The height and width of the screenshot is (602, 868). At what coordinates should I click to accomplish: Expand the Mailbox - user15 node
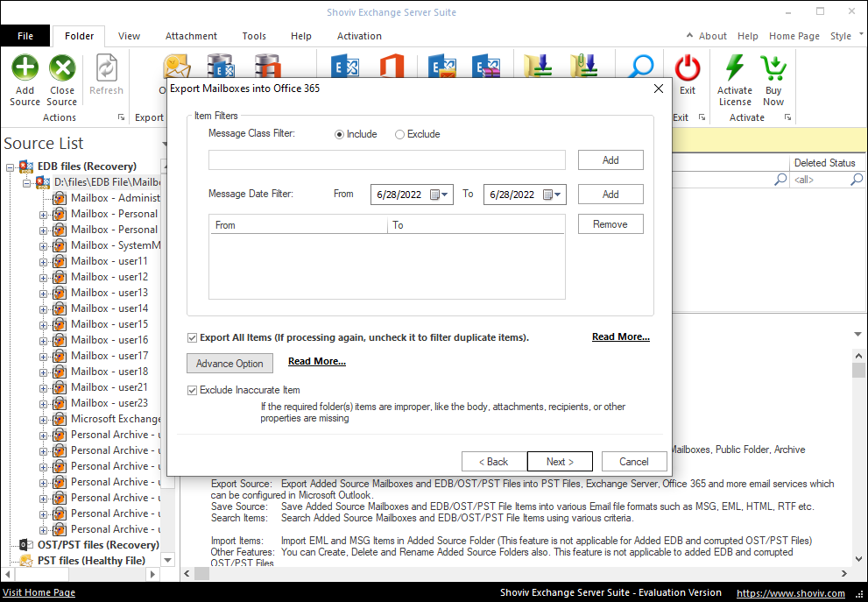coord(43,325)
